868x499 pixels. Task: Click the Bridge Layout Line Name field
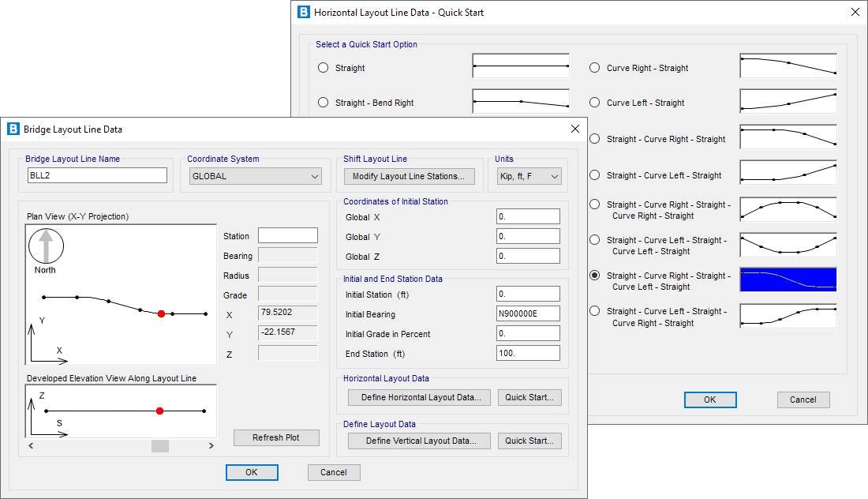[96, 176]
